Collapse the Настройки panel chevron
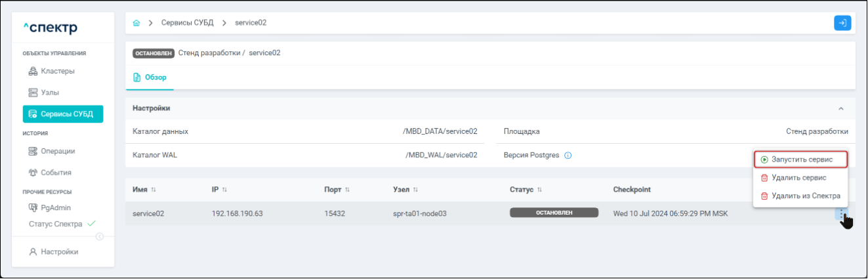Viewport: 868px width, 279px height. 841,108
